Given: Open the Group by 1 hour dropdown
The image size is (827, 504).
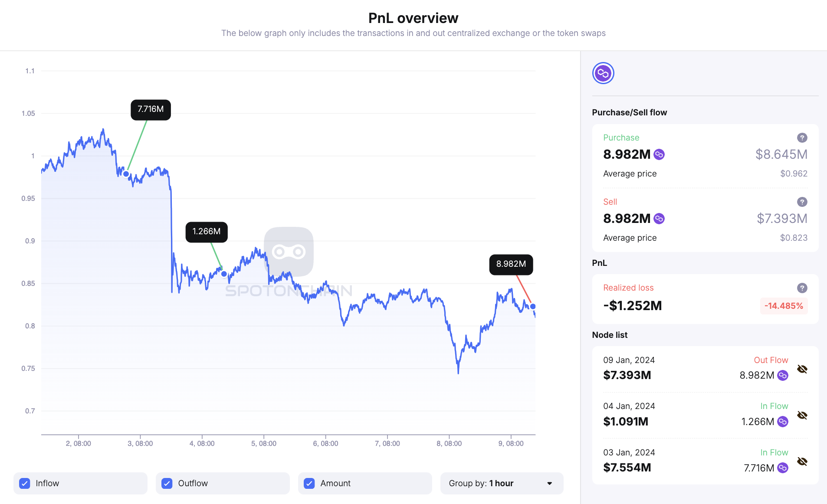Looking at the screenshot, I should pos(502,483).
